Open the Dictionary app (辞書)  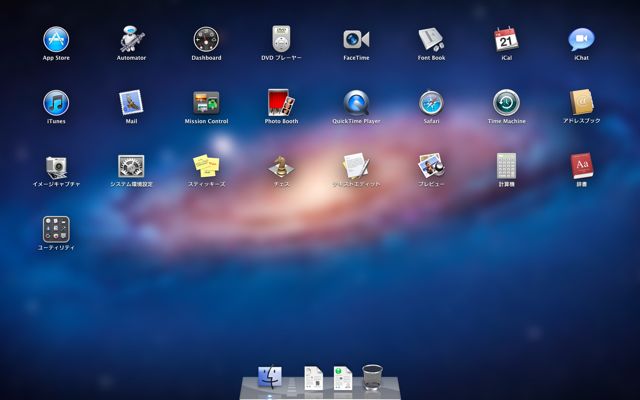pos(582,166)
